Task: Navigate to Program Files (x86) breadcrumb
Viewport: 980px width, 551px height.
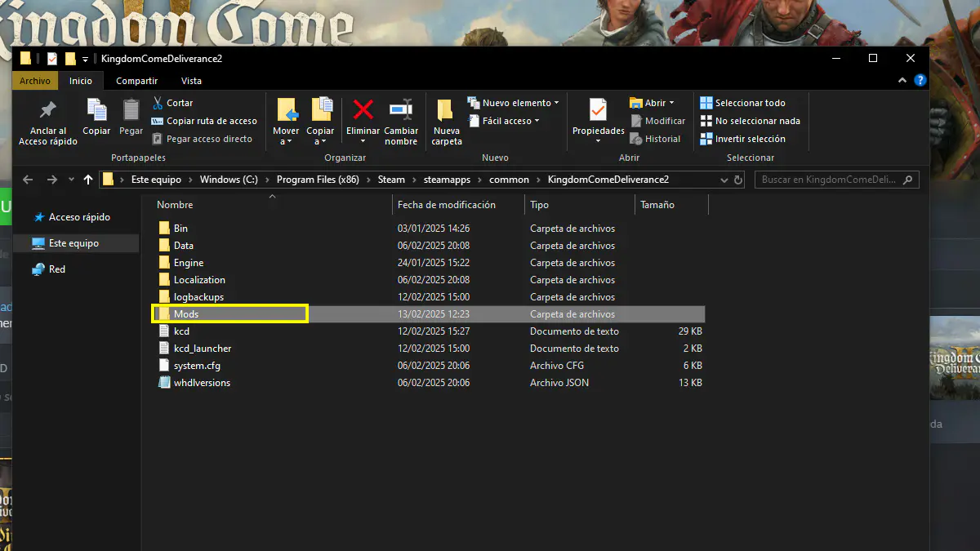Action: click(x=318, y=180)
